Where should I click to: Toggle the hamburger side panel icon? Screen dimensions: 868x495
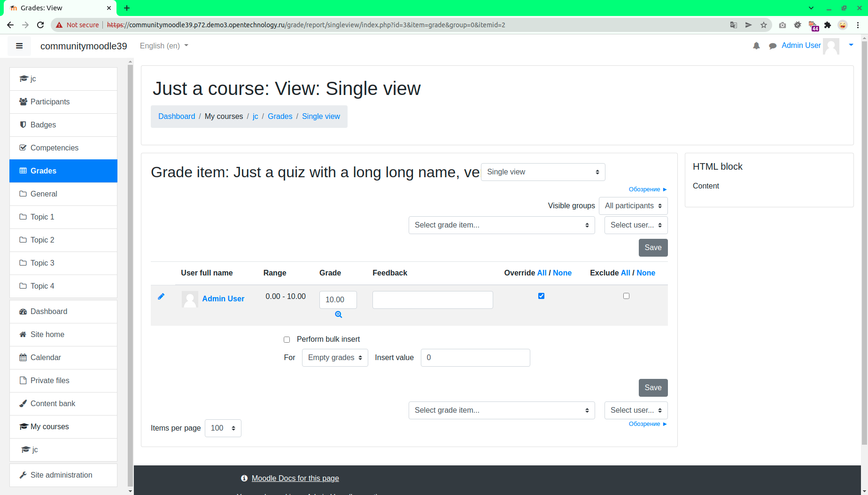[19, 46]
